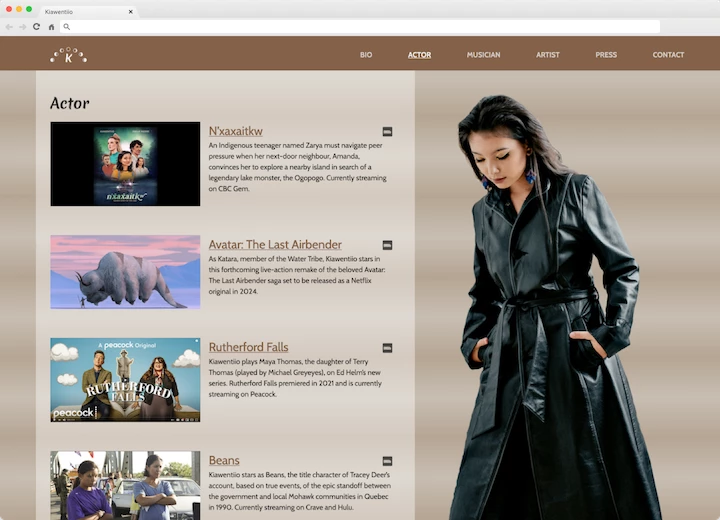
Task: Reload the page with the refresh icon
Action: tap(36, 27)
